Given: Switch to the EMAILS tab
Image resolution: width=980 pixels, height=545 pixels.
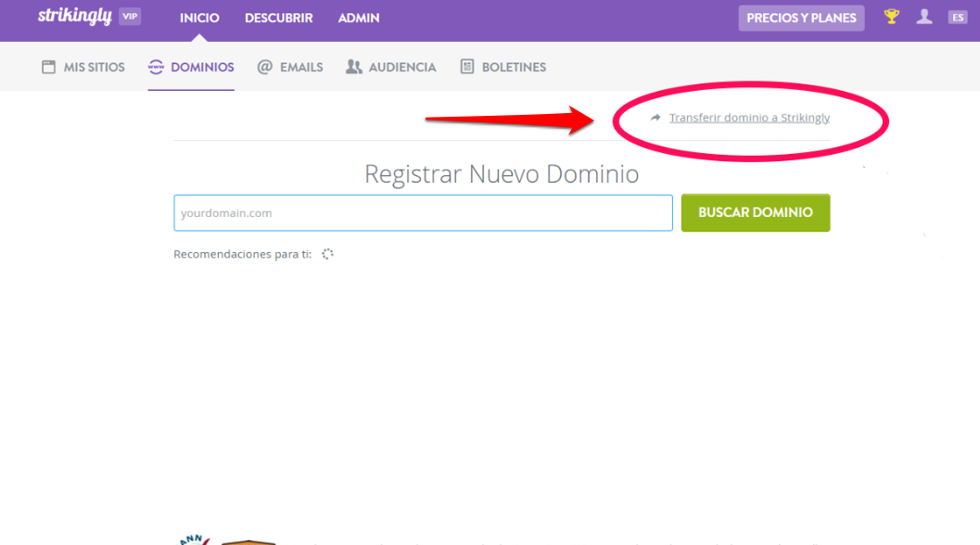Looking at the screenshot, I should 290,67.
